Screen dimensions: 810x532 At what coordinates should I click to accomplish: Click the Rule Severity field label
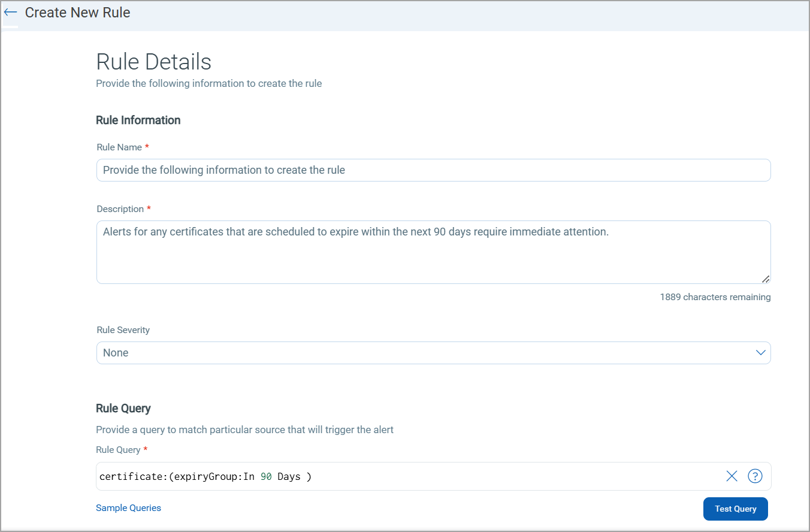coord(123,330)
